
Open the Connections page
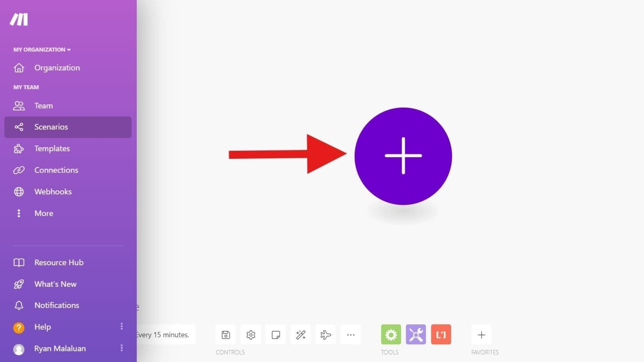(x=56, y=170)
